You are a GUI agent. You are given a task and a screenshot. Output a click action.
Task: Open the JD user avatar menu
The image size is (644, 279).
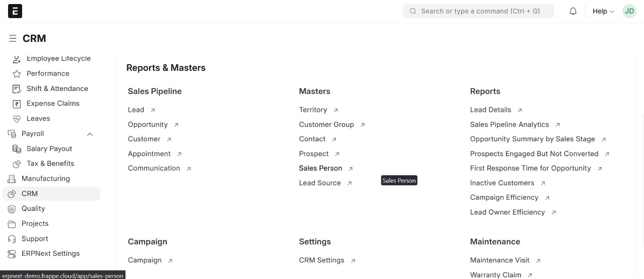pos(629,11)
